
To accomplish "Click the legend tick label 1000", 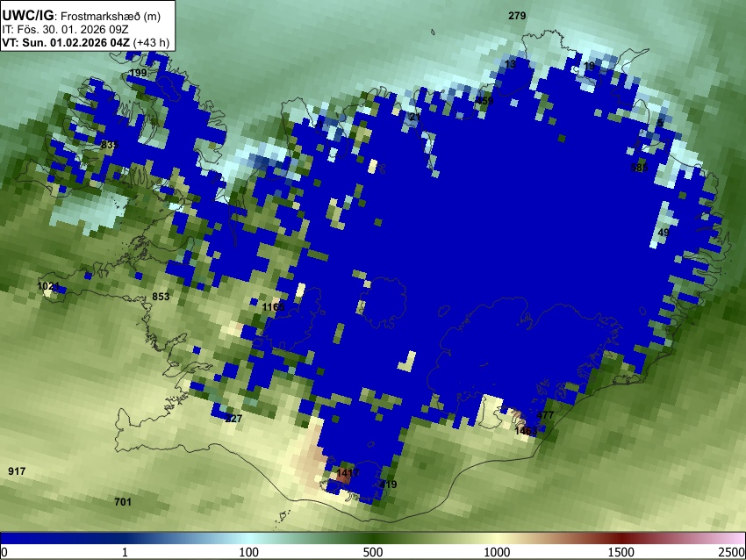I will tap(497, 552).
